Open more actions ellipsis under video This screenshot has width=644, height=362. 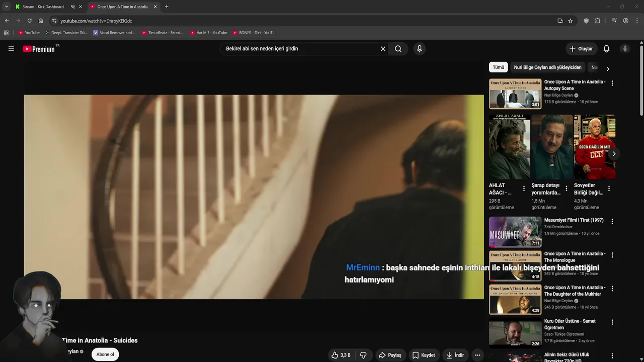tap(477, 355)
